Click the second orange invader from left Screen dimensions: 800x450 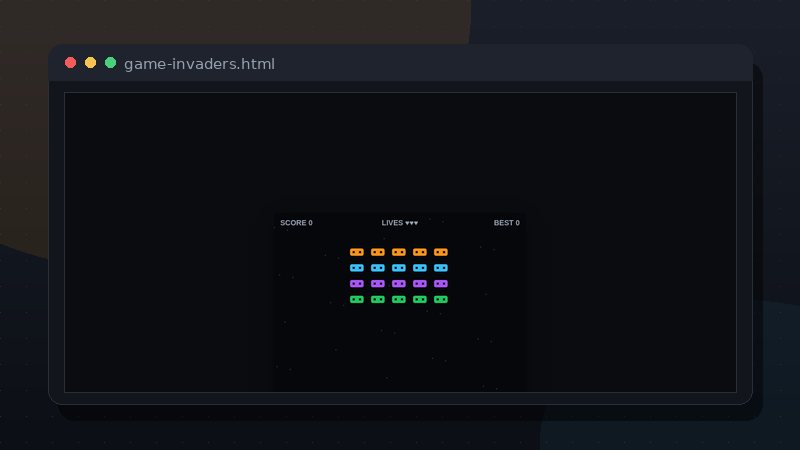click(378, 252)
